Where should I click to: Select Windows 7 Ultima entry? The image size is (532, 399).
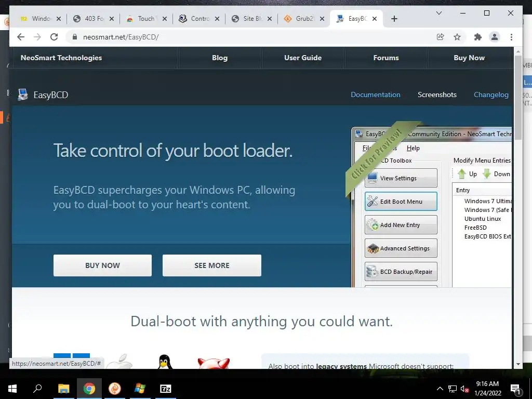click(x=488, y=201)
